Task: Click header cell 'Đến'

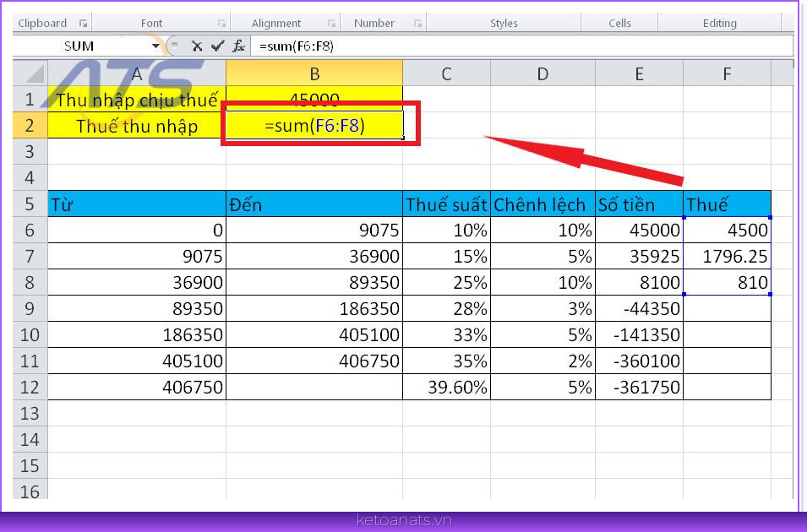Action: pos(314,204)
